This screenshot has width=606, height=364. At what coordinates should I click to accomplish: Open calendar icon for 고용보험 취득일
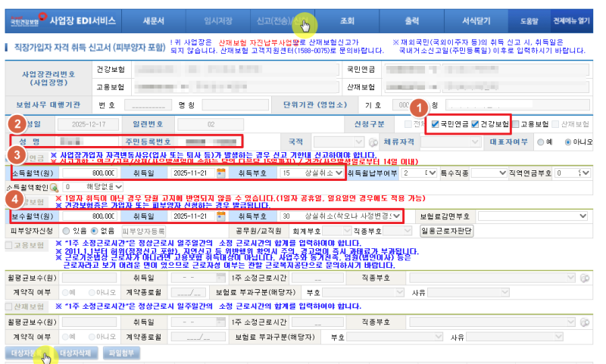pos(220,278)
